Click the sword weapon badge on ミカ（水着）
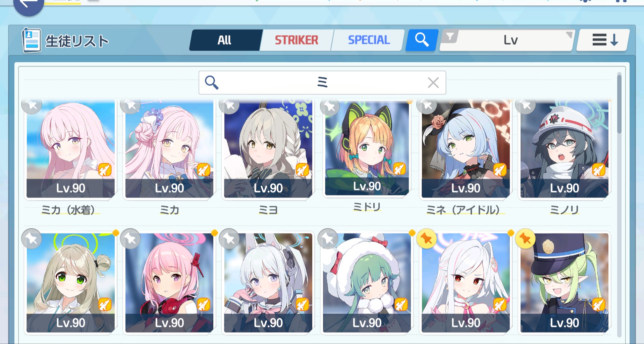644x344 pixels. tap(105, 170)
